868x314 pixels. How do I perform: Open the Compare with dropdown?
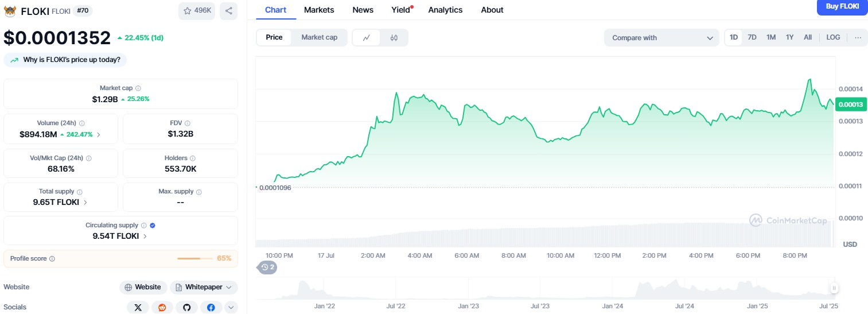coord(661,38)
